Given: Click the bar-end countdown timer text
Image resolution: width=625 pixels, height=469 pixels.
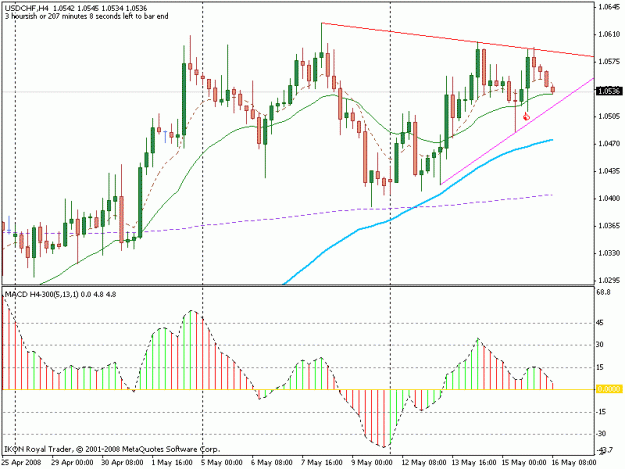Looking at the screenshot, I should pos(86,16).
